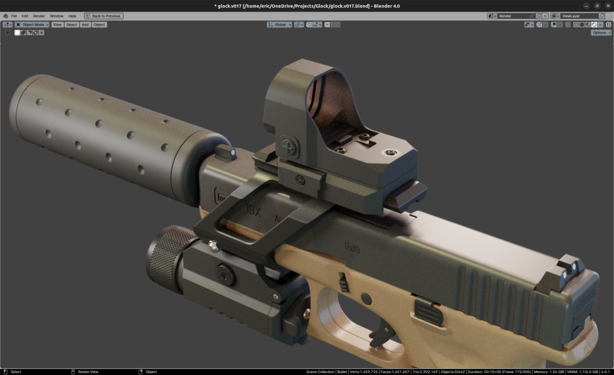
Task: Click the Back to Previous button
Action: [104, 16]
